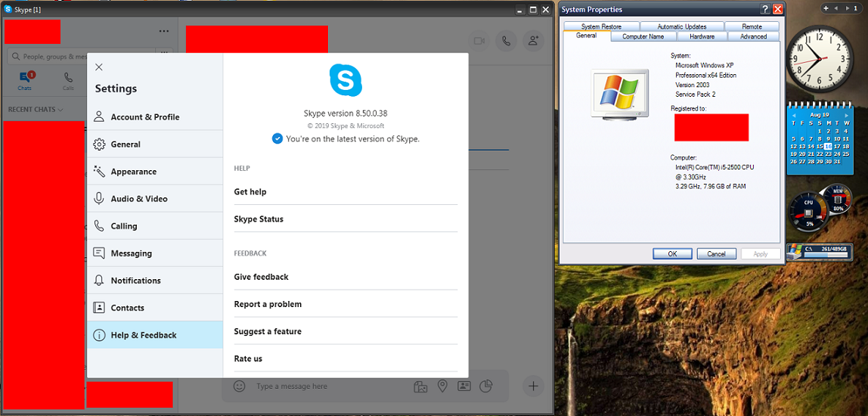Click the info icon beside Help & Feedback
Screen dimensions: 868x416
(x=99, y=335)
